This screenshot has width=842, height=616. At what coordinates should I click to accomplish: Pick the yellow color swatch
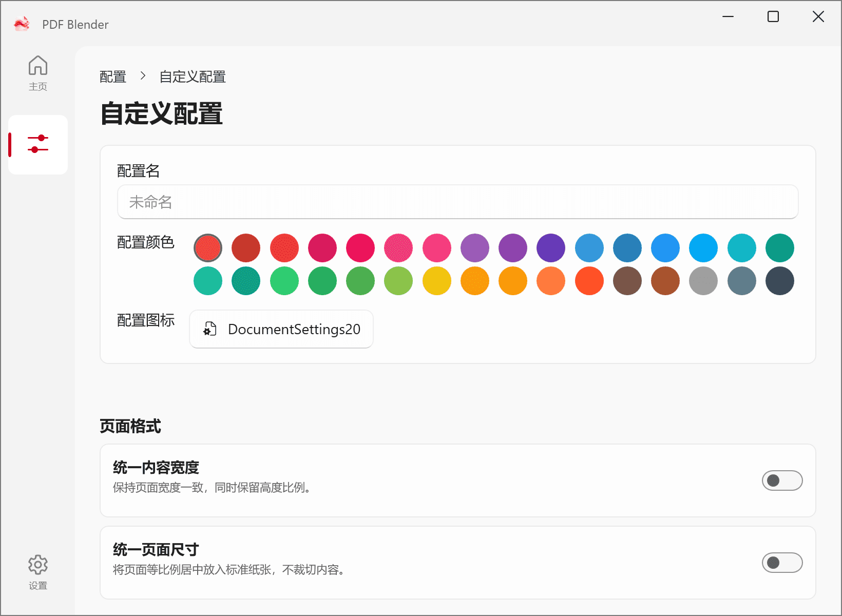coord(437,281)
